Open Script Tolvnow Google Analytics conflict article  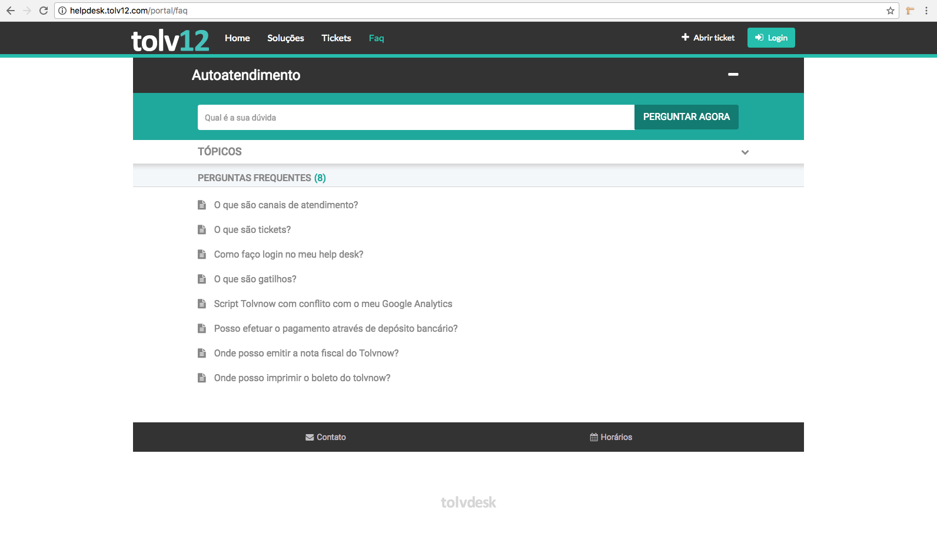(x=333, y=304)
